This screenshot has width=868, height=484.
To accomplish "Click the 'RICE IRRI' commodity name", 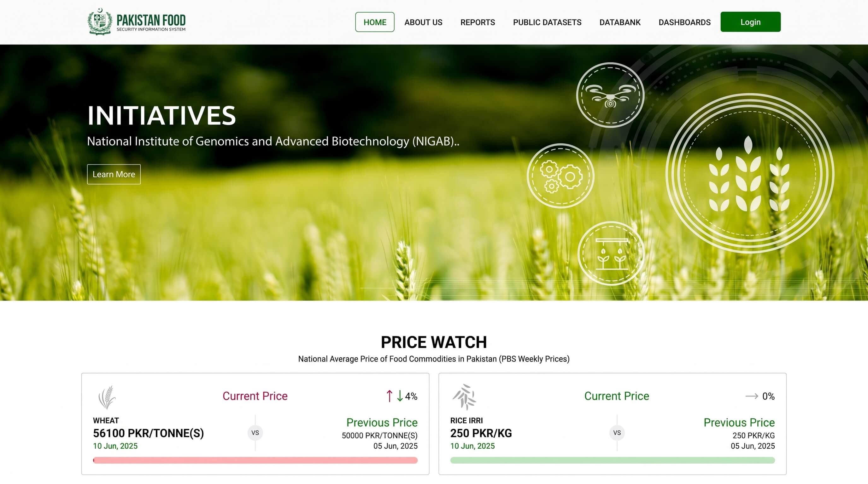I will coord(466,420).
